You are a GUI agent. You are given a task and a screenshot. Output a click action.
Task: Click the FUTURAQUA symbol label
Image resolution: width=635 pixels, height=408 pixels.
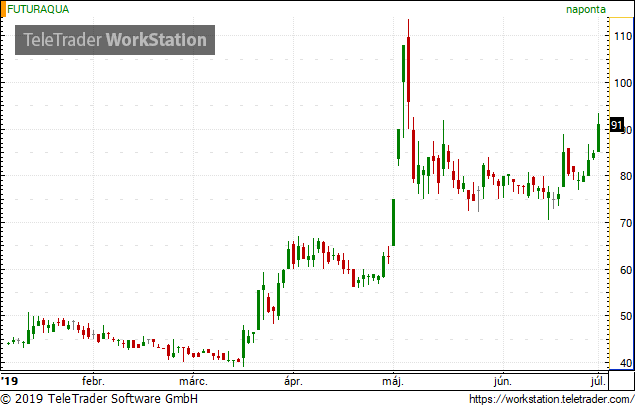pos(38,9)
